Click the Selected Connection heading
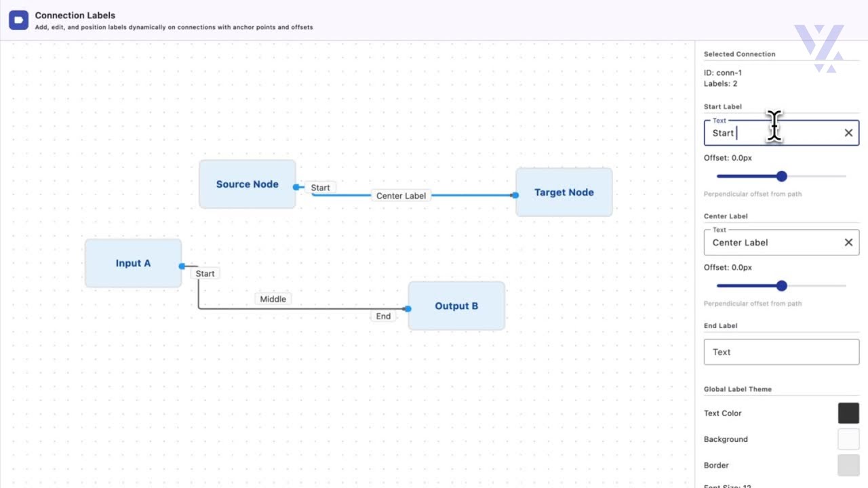Image resolution: width=868 pixels, height=488 pixels. (x=740, y=54)
